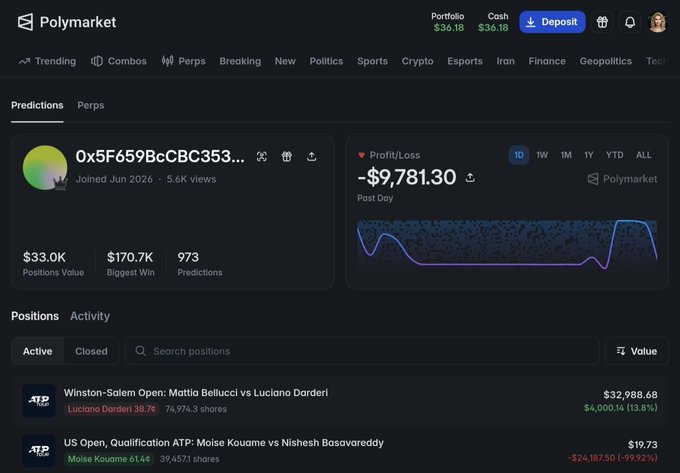
Task: Click the $170.7K Biggest Win stat
Action: 131,263
